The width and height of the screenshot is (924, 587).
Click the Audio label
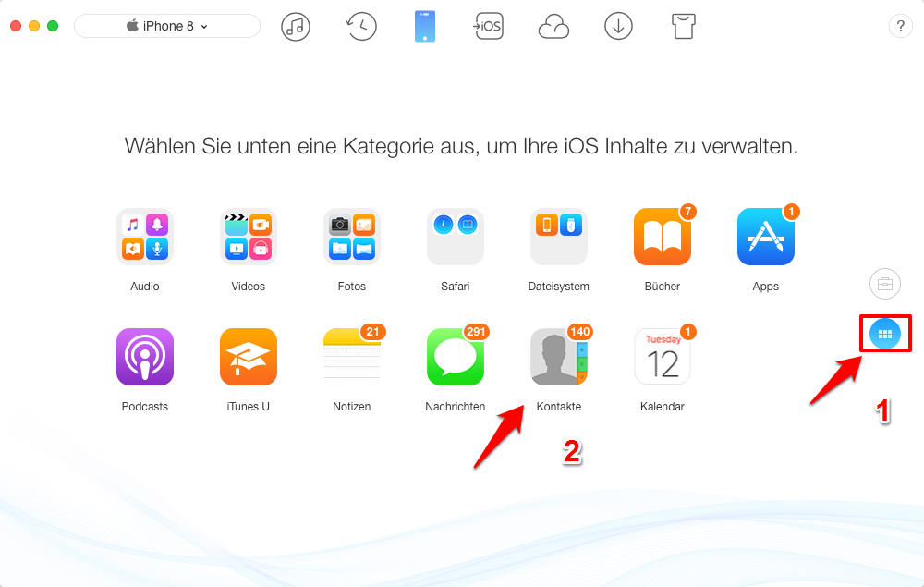pos(145,287)
